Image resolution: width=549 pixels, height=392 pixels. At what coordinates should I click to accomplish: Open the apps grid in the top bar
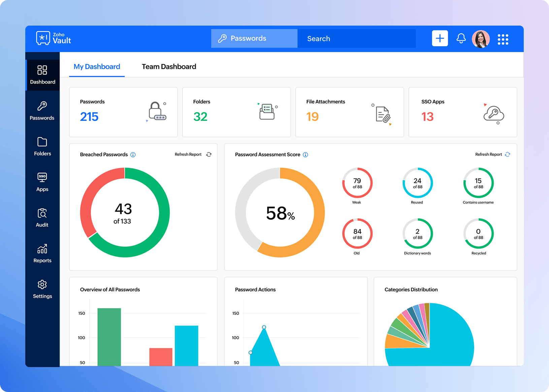(503, 39)
